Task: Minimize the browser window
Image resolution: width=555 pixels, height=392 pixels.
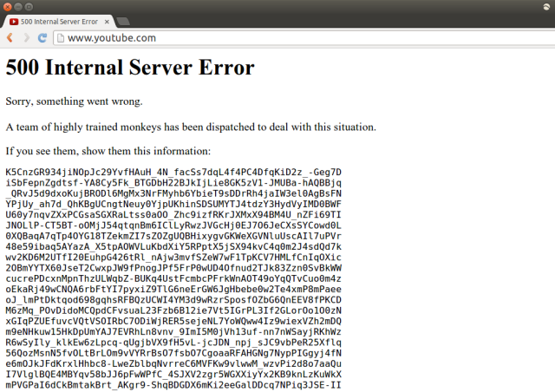Action: (x=18, y=7)
